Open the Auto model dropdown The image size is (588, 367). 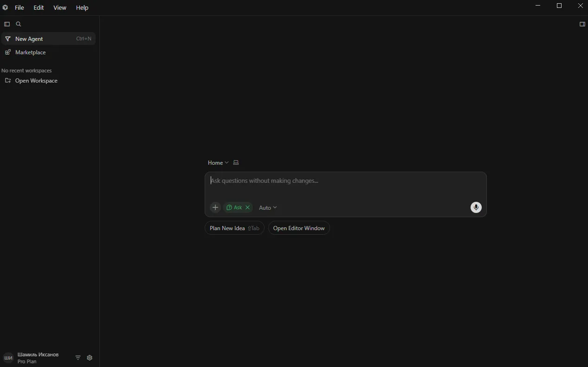click(x=268, y=207)
